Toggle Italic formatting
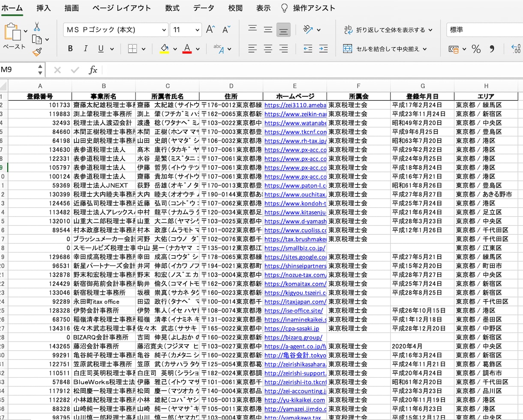Image resolution: width=523 pixels, height=420 pixels. click(x=85, y=49)
